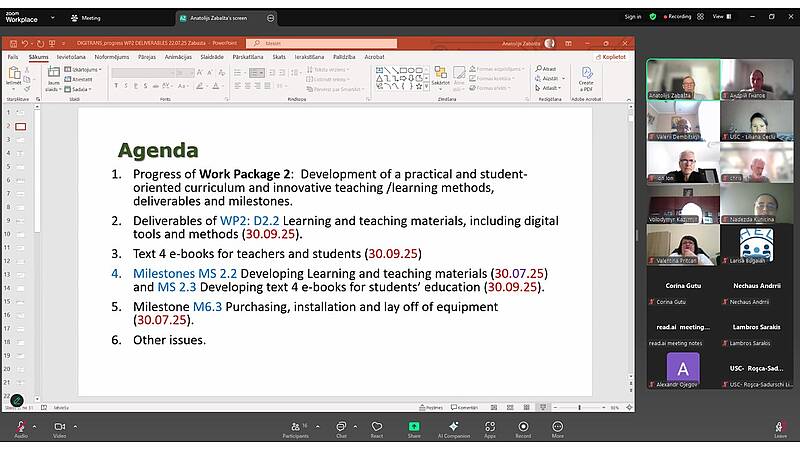Expand the shapes gallery more arrow
The height and width of the screenshot is (450, 800).
(427, 87)
